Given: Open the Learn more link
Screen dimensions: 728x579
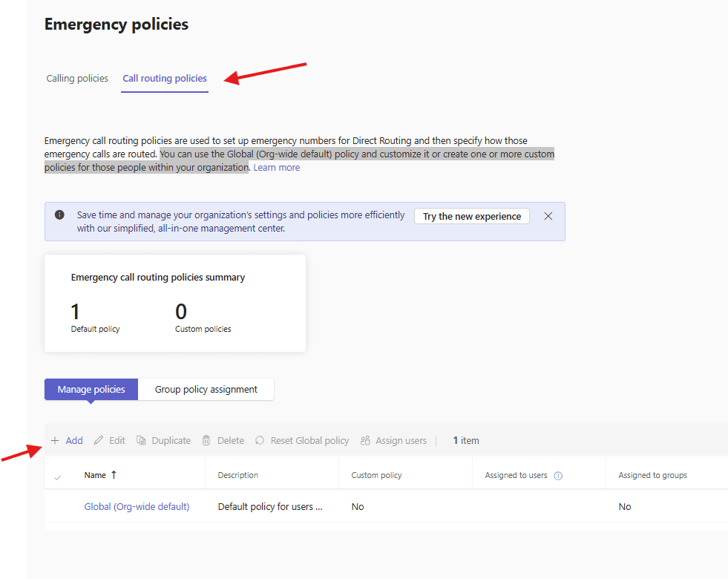Looking at the screenshot, I should (x=277, y=168).
